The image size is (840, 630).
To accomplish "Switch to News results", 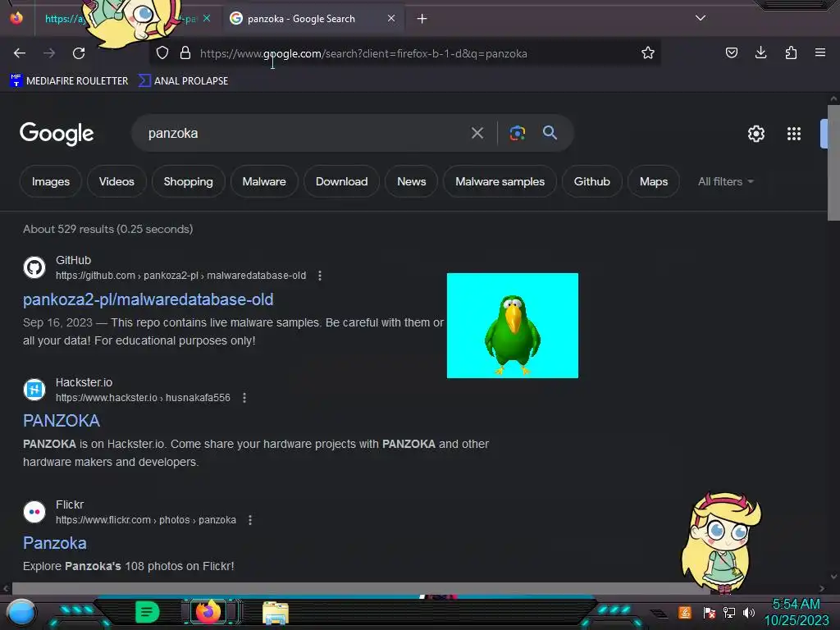I will point(412,181).
